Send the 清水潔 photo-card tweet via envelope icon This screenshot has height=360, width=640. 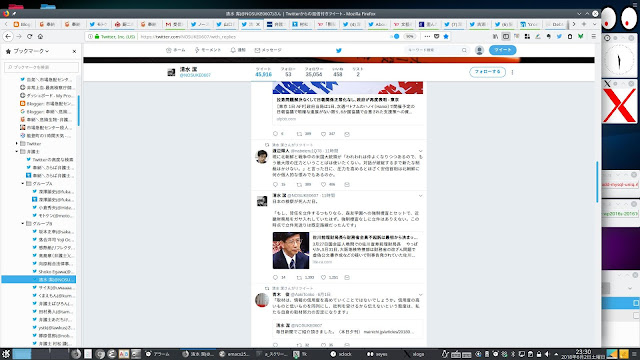pos(347,278)
